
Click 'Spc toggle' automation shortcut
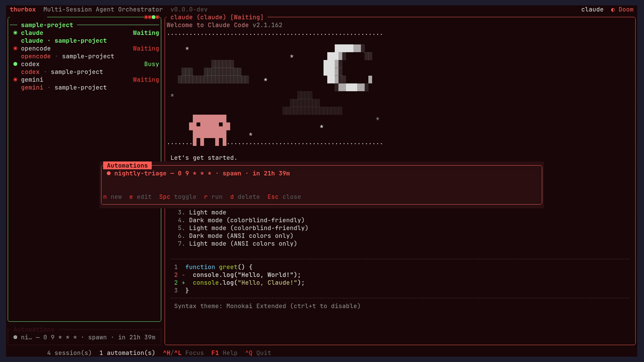(x=177, y=197)
